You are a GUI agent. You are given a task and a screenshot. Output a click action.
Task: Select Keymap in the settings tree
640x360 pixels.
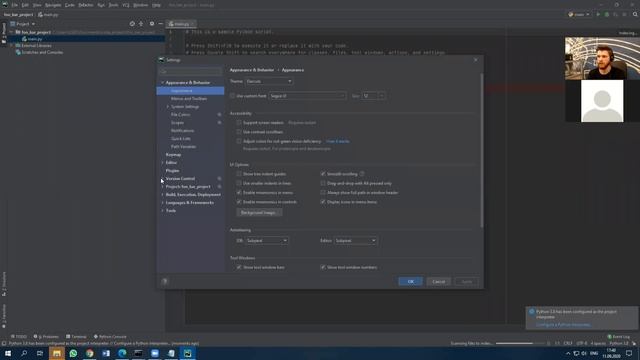click(x=173, y=155)
